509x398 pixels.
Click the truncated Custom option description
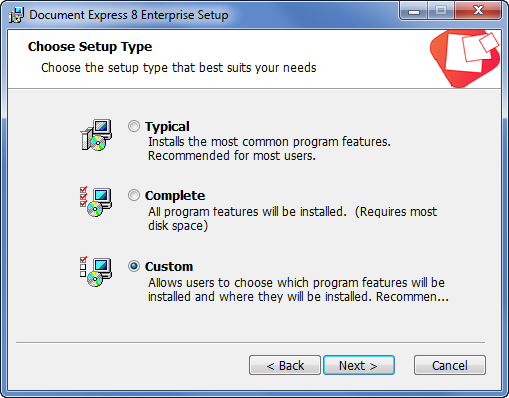pos(298,290)
